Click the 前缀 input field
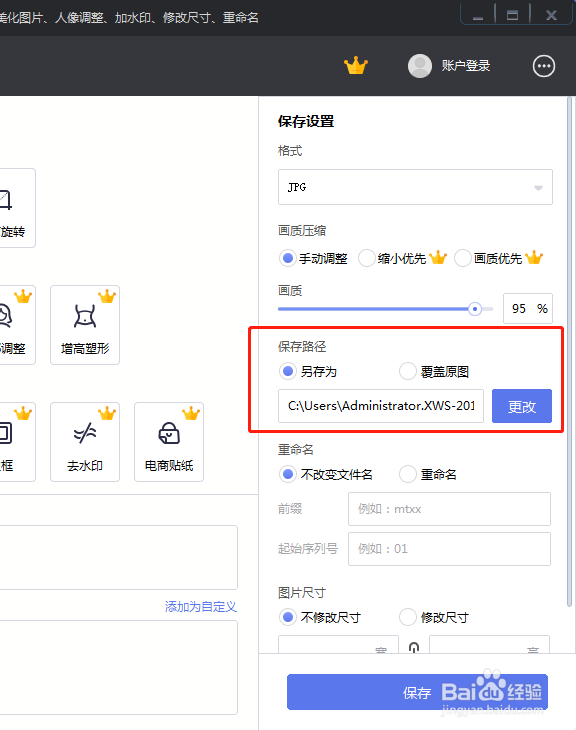The width and height of the screenshot is (576, 730). click(449, 509)
